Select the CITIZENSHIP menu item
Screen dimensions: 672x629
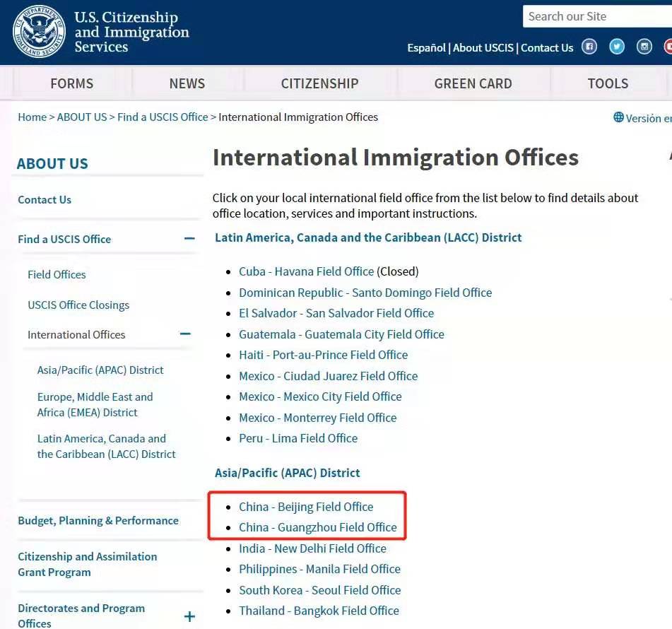coord(319,83)
